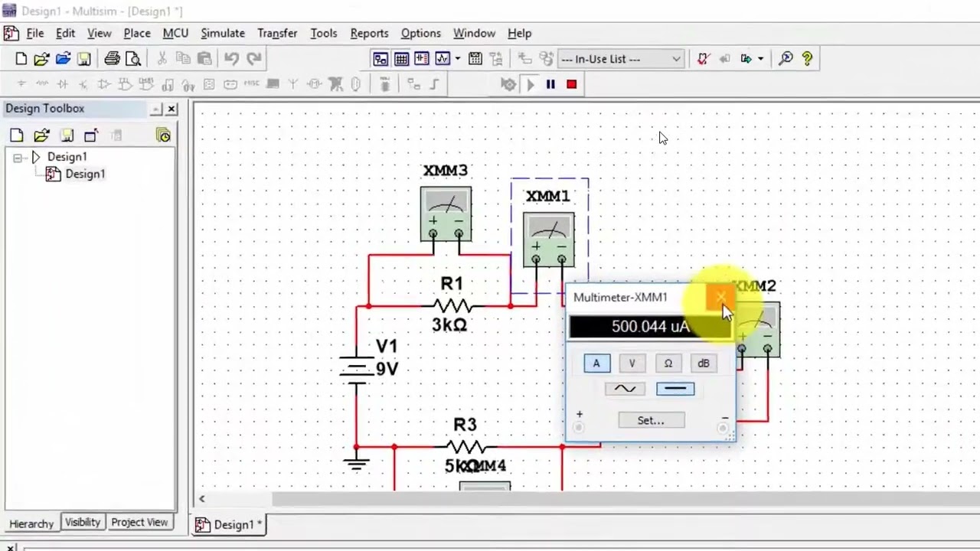Open the Grapher analysis dropdown arrow
The height and width of the screenshot is (551, 980).
pyautogui.click(x=458, y=58)
